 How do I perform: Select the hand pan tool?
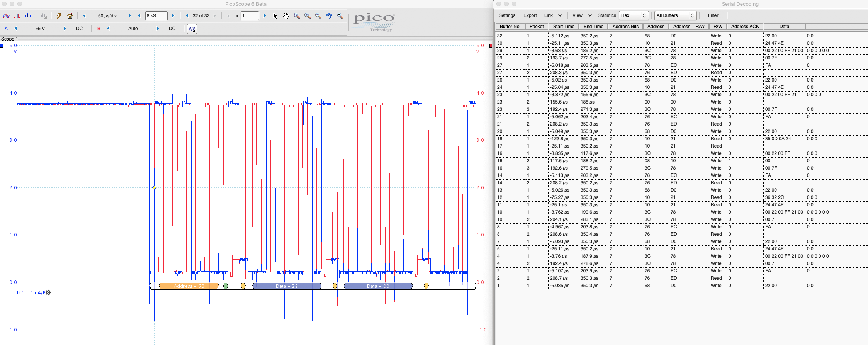pos(286,16)
